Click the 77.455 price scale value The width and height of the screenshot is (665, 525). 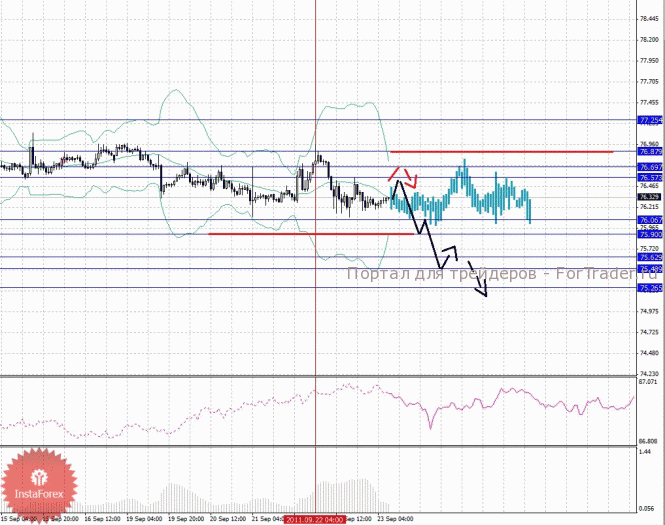point(649,102)
